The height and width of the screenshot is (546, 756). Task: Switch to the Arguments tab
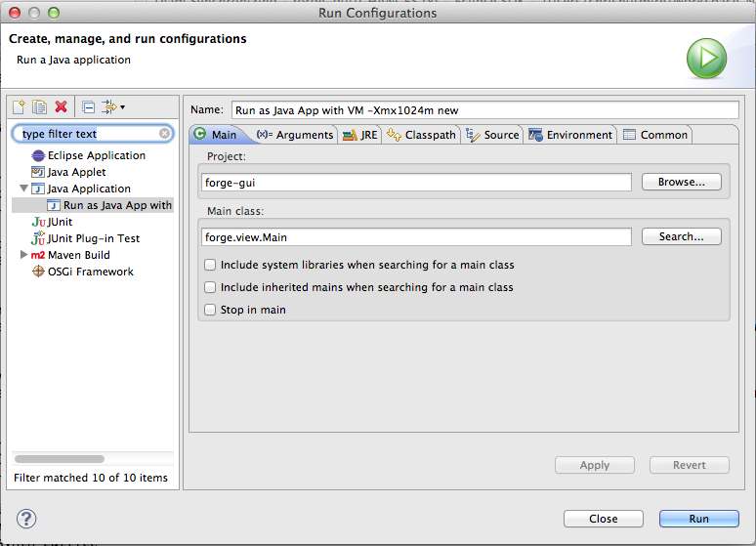click(295, 135)
